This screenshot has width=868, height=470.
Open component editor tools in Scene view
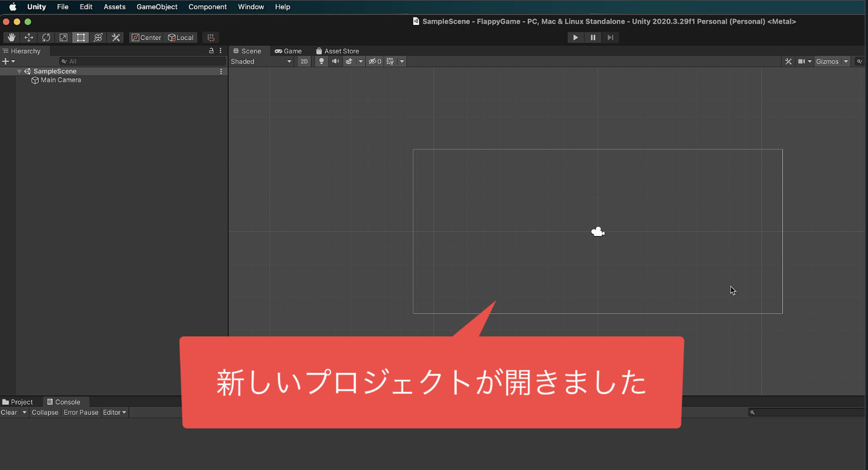[788, 61]
